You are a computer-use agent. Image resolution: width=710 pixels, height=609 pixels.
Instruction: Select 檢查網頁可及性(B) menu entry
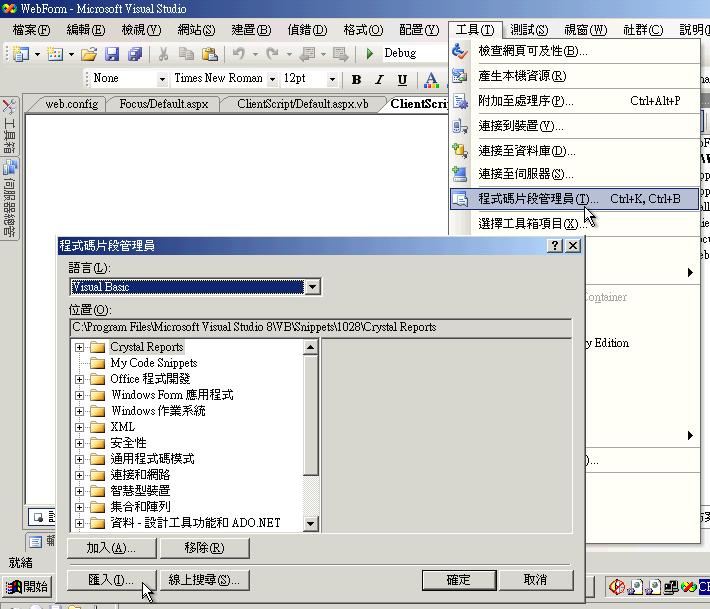click(x=574, y=51)
